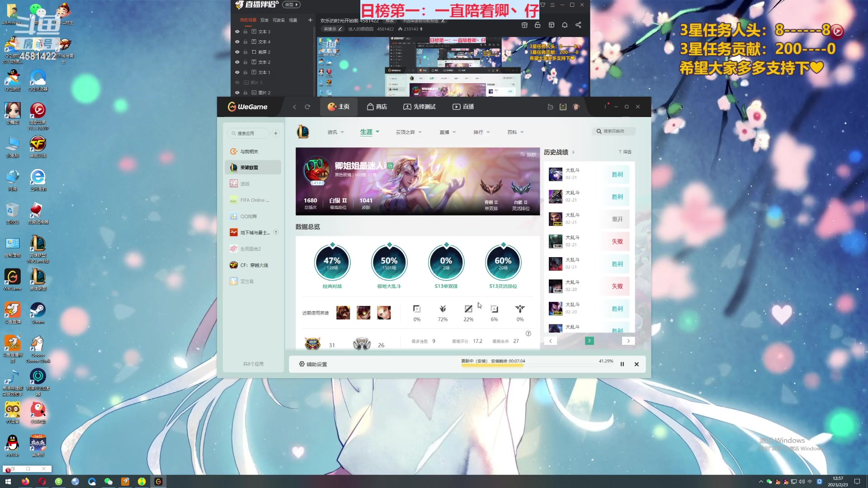Open the S13单双排 0% stats circle
The height and width of the screenshot is (488, 868).
tap(446, 263)
